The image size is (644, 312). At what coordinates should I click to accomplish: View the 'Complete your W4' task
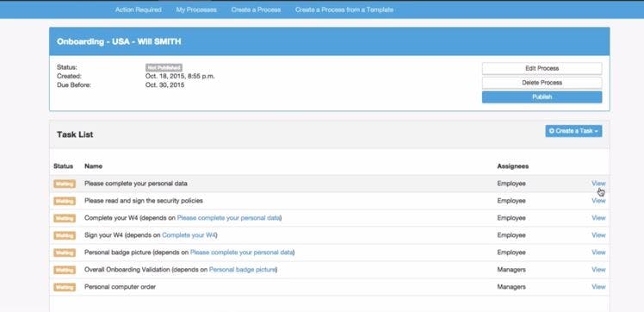click(x=598, y=218)
